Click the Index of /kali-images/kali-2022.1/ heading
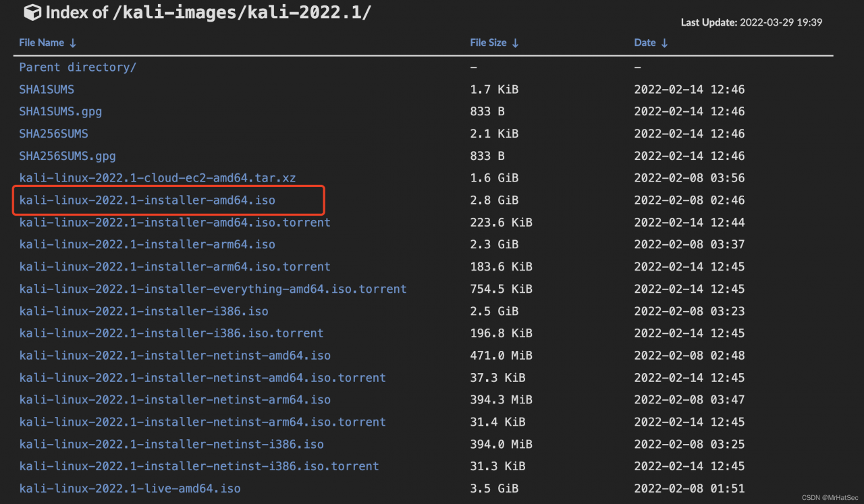Screen dimensions: 864x504 (x=209, y=12)
